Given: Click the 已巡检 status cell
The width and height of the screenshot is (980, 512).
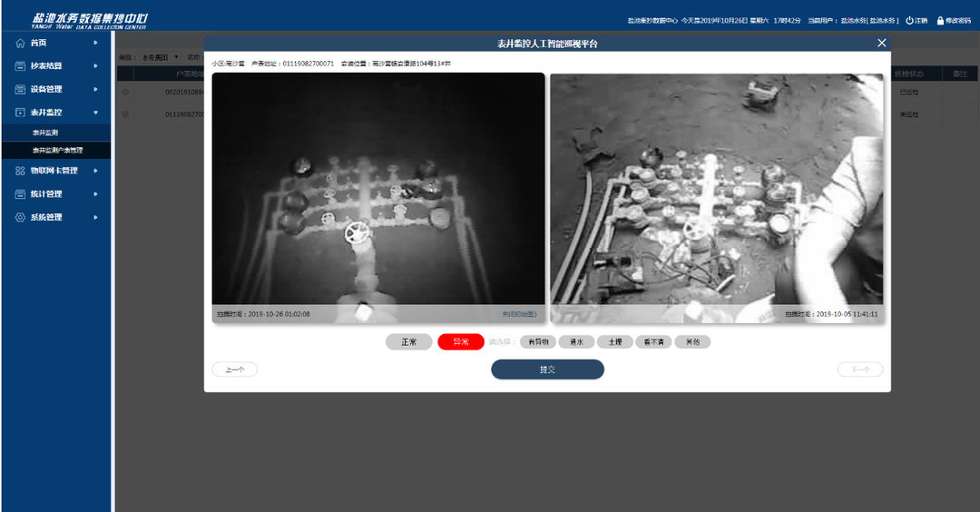Looking at the screenshot, I should tap(908, 92).
